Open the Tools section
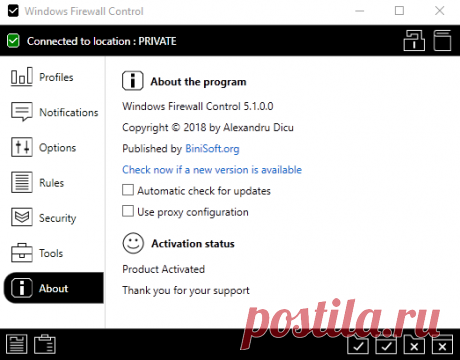Screen dimensions: 460x360 click(x=53, y=253)
